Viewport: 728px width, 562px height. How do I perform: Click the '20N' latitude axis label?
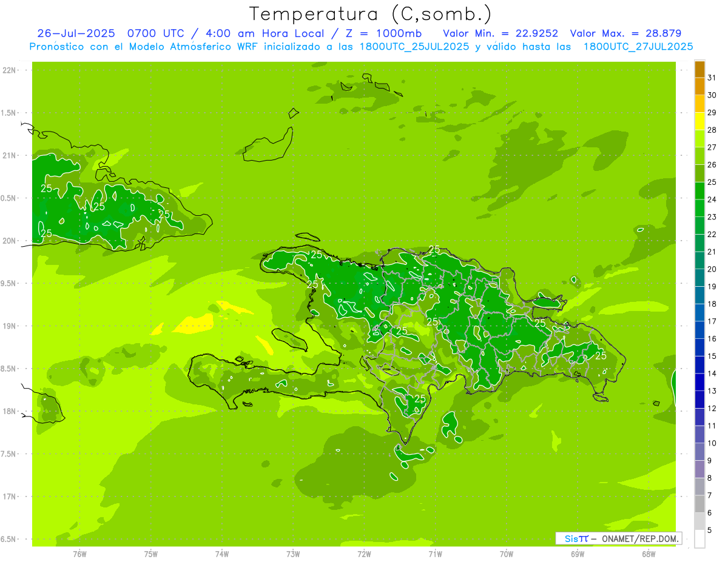[10, 241]
